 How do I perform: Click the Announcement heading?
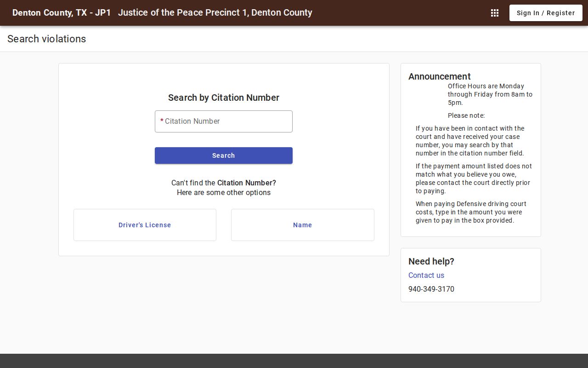click(x=440, y=76)
